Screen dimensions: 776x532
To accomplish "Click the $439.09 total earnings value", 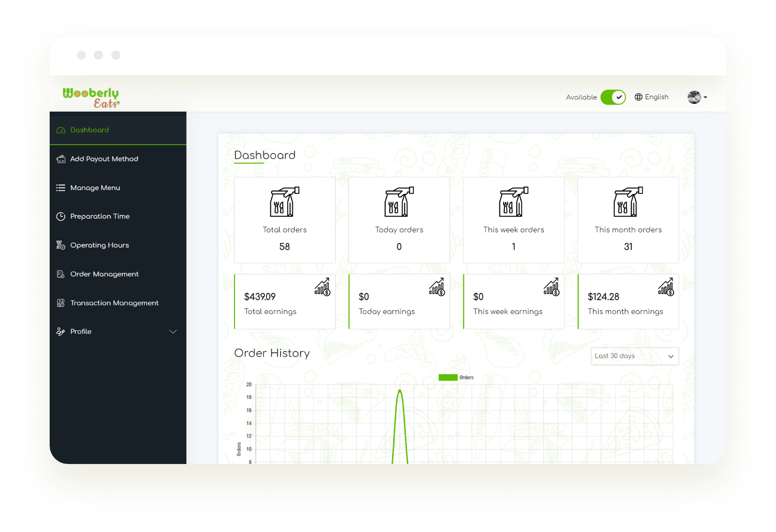I will (260, 297).
